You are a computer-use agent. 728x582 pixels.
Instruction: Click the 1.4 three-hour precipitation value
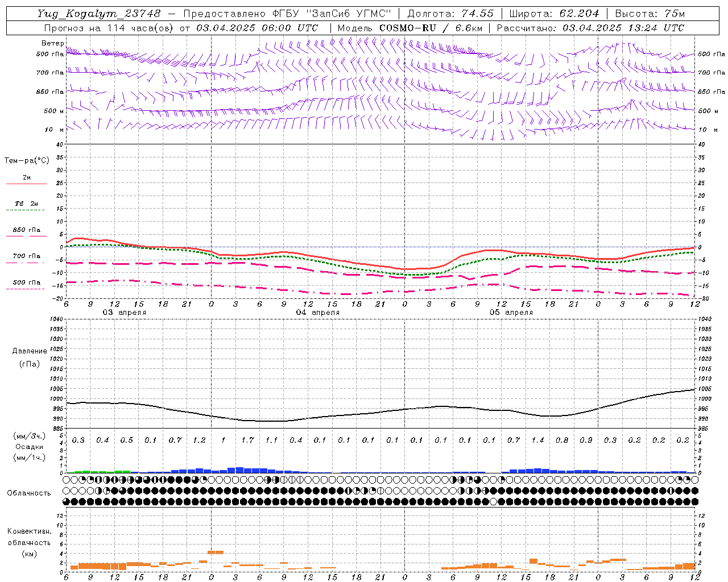tap(537, 440)
